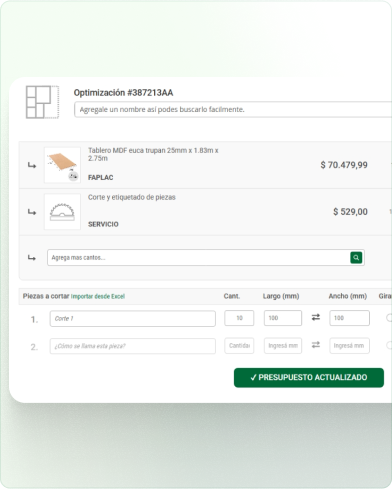Click the optimization layout icon beside the title
This screenshot has width=392, height=489.
point(42,102)
